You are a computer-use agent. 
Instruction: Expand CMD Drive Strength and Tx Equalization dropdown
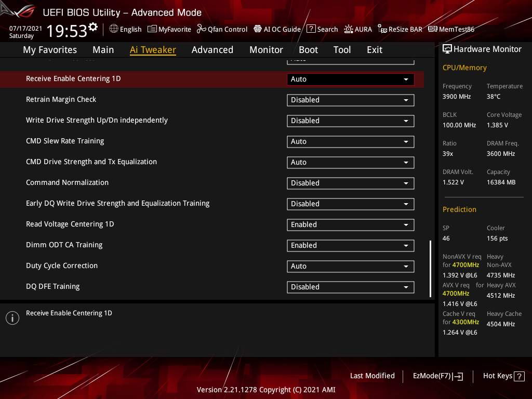[351, 162]
